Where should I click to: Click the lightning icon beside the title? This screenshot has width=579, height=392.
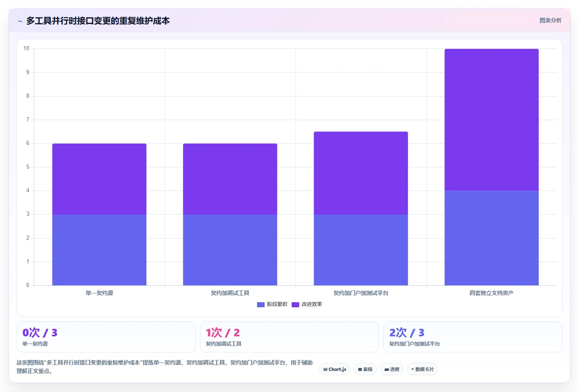[20, 21]
